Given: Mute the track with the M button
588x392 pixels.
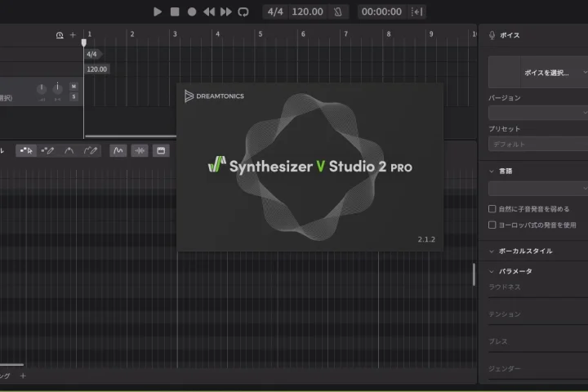Looking at the screenshot, I should point(73,86).
